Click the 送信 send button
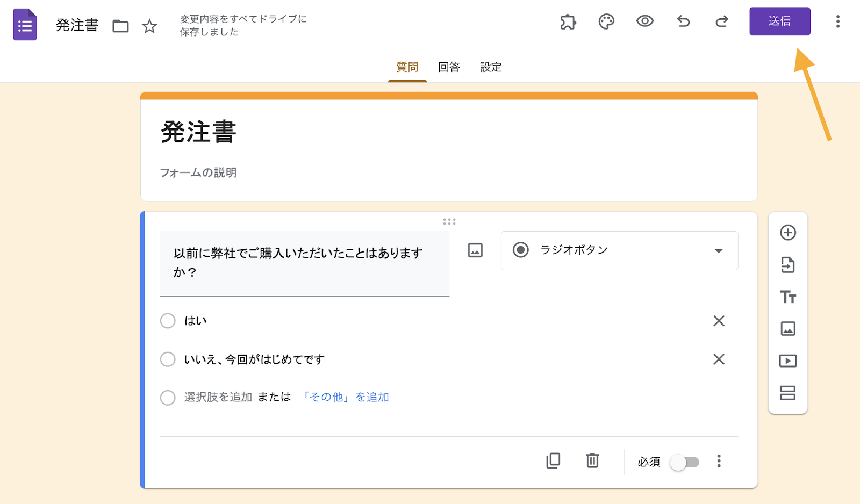The image size is (860, 504). (x=779, y=21)
